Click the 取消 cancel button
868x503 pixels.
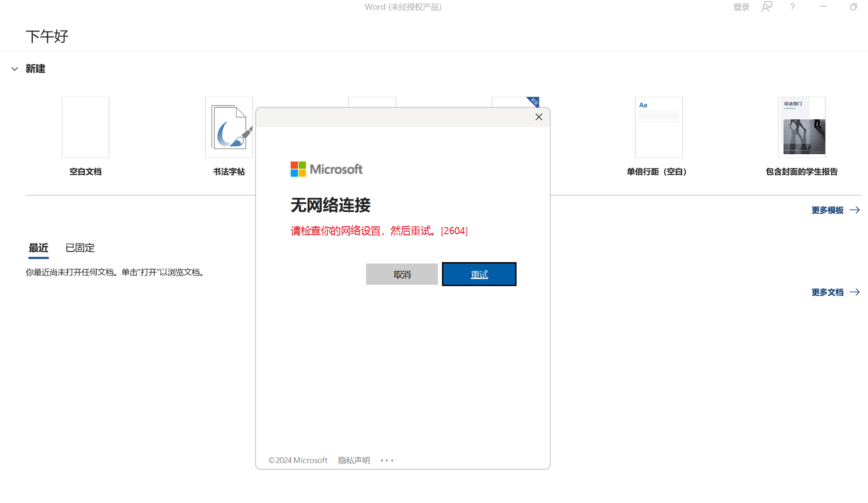pos(402,274)
